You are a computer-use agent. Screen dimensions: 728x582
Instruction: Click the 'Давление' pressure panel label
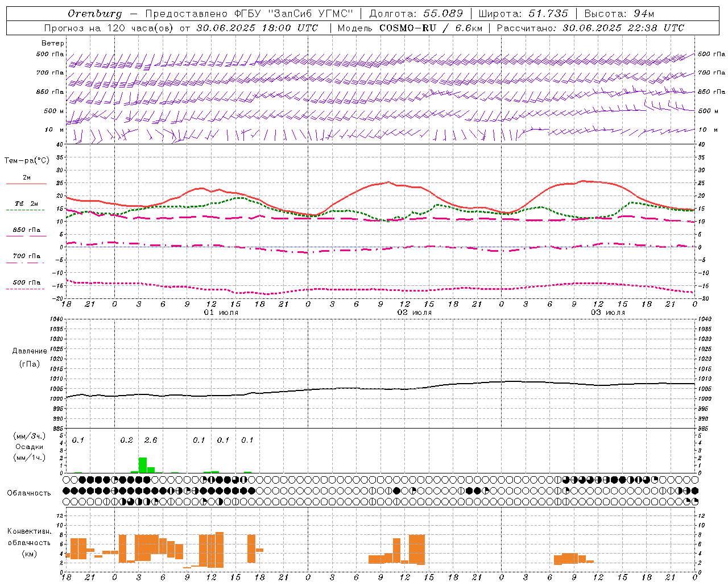tap(30, 351)
